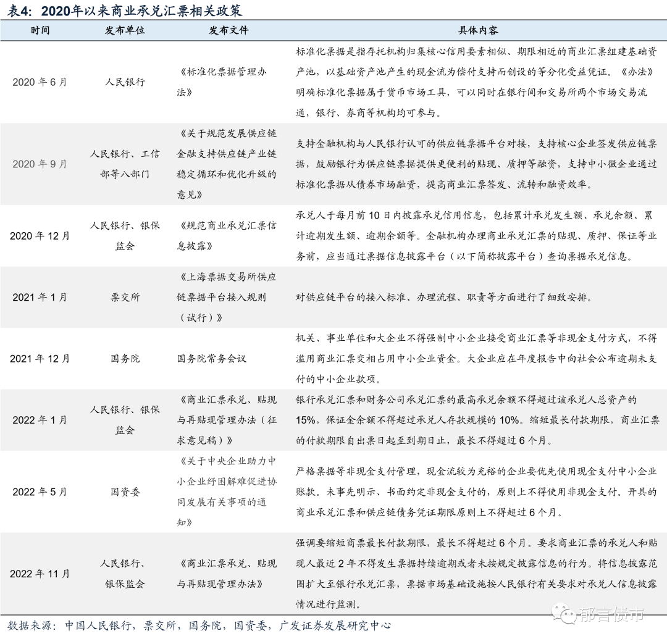Click 人民银行、银保监会 in the 2022年11月 row
667x644 pixels.
click(x=125, y=574)
